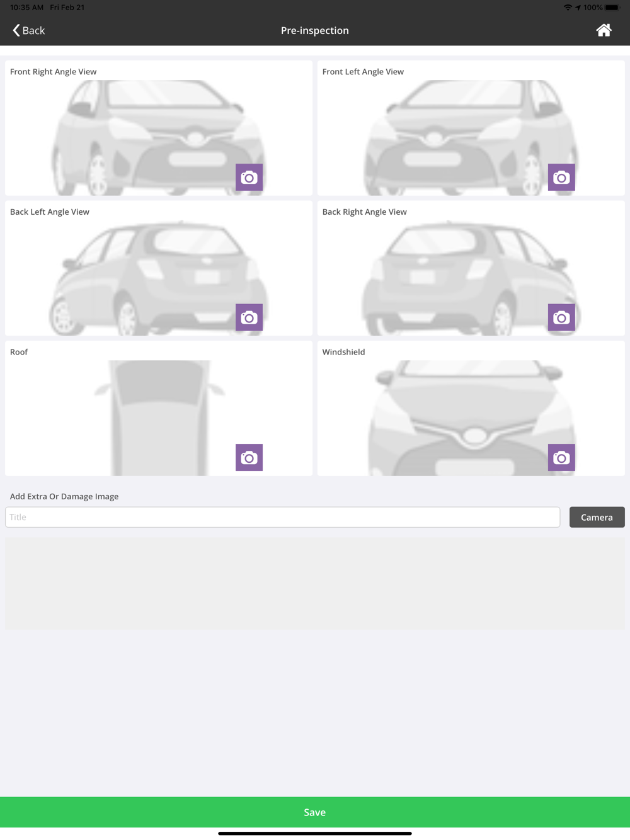630x840 pixels.
Task: Select the Front Left Angle View car image
Action: [x=471, y=137]
